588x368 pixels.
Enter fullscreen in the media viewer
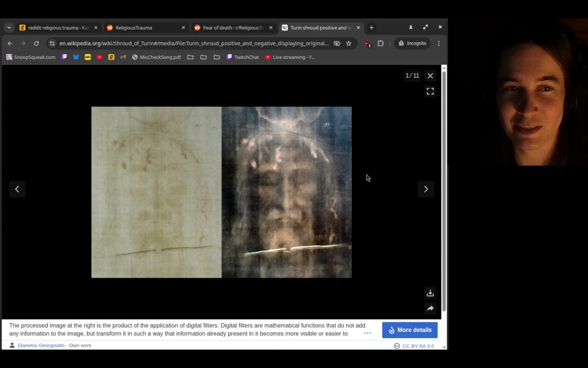pos(430,91)
